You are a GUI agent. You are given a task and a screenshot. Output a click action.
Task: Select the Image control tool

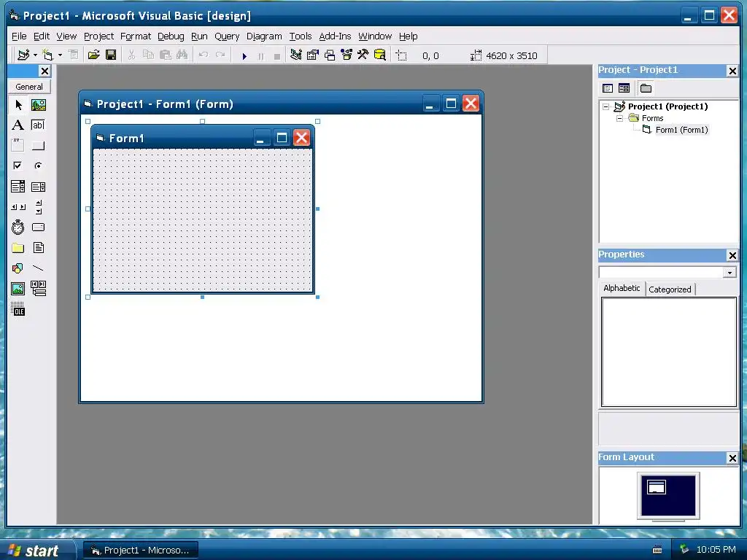pyautogui.click(x=18, y=289)
